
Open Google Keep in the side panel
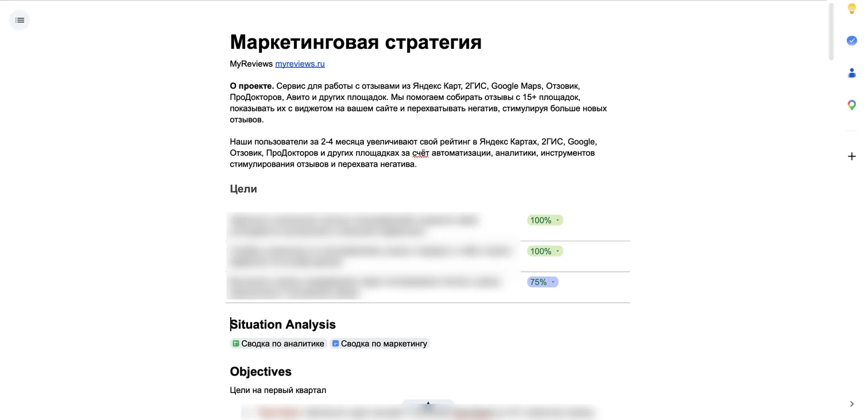(x=852, y=9)
